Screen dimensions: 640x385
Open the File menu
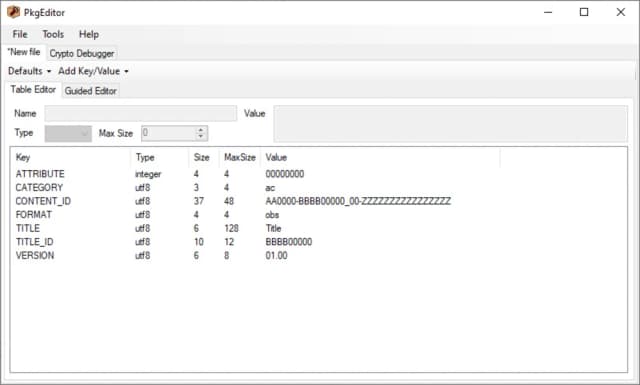[20, 34]
